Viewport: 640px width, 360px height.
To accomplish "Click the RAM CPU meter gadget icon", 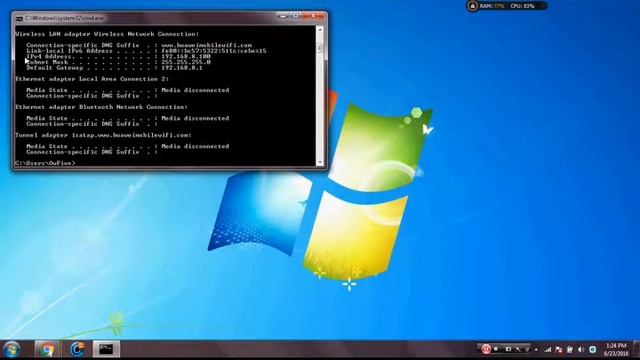I will click(472, 6).
